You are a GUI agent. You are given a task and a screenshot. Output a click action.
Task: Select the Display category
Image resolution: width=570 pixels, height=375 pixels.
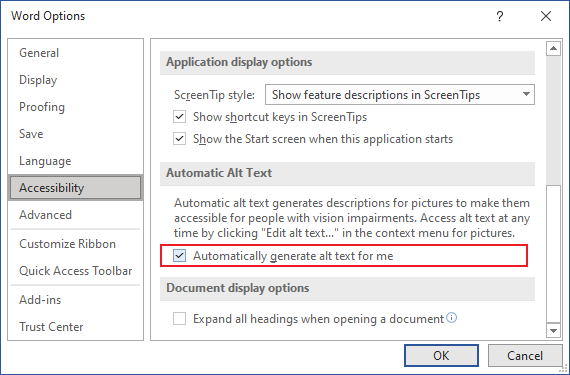[x=38, y=80]
